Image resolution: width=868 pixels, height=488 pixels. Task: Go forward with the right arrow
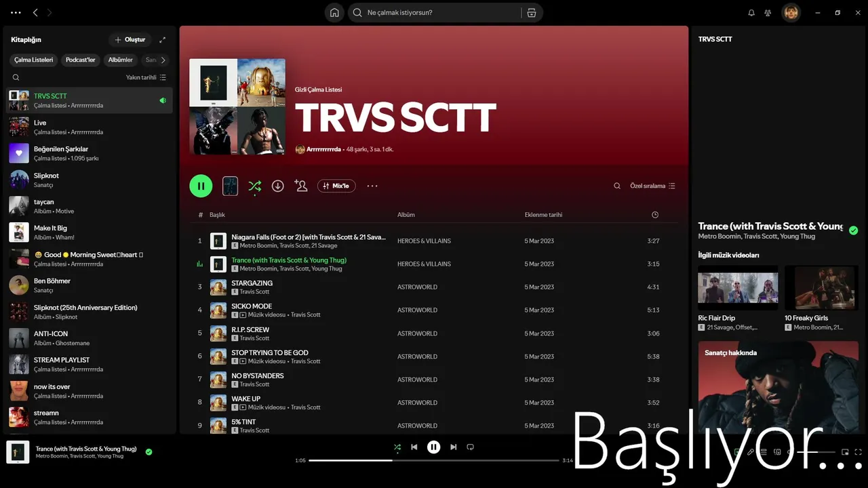50,12
